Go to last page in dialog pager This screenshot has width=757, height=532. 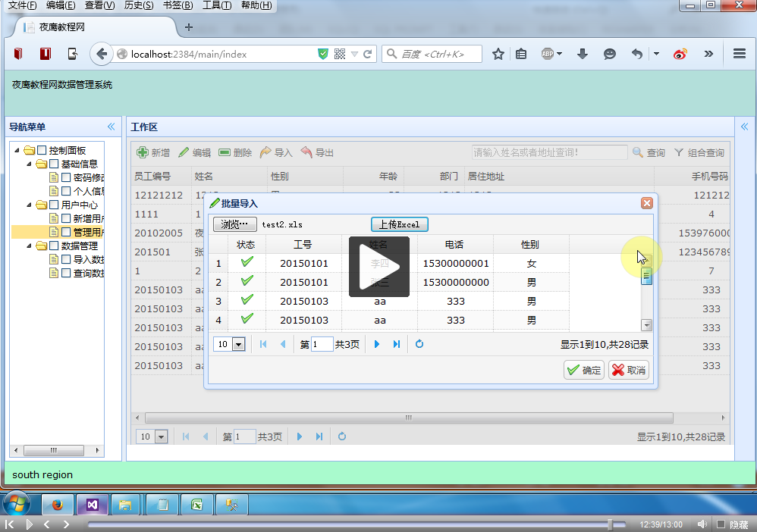click(396, 344)
